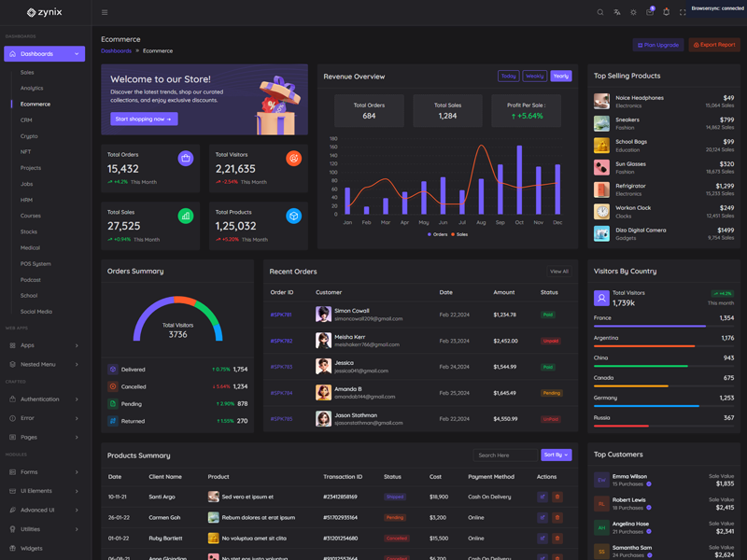Click the Start shopping now button
This screenshot has width=747, height=560.
(144, 119)
